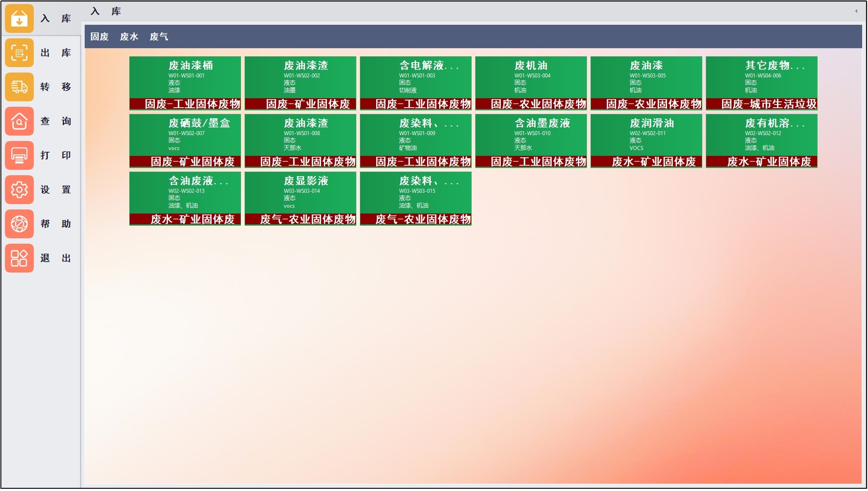Click the 帮助 help globe icon
Screen dimensions: 868x491
pyautogui.click(x=19, y=224)
